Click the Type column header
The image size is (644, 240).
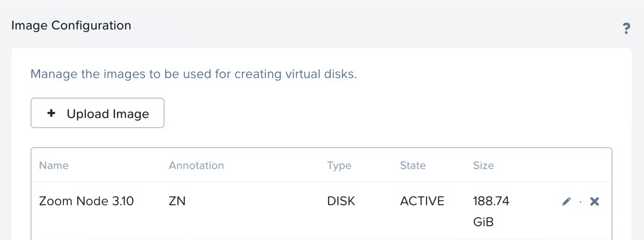tap(339, 166)
